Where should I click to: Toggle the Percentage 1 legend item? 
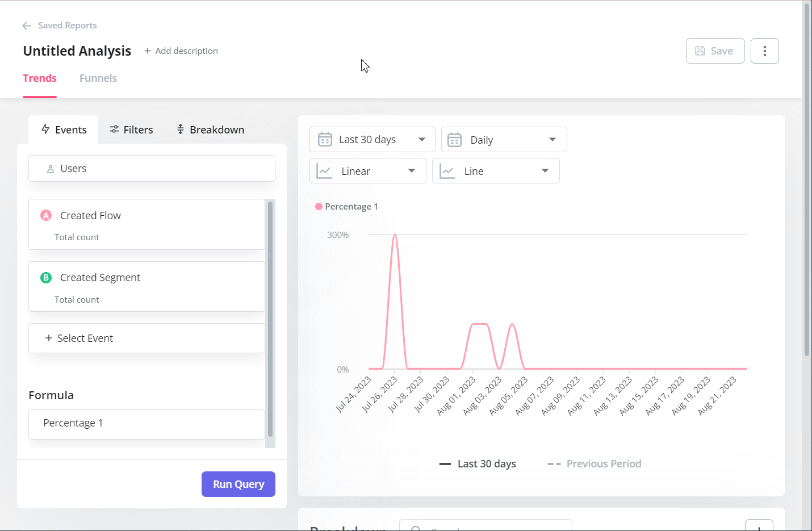(x=346, y=207)
